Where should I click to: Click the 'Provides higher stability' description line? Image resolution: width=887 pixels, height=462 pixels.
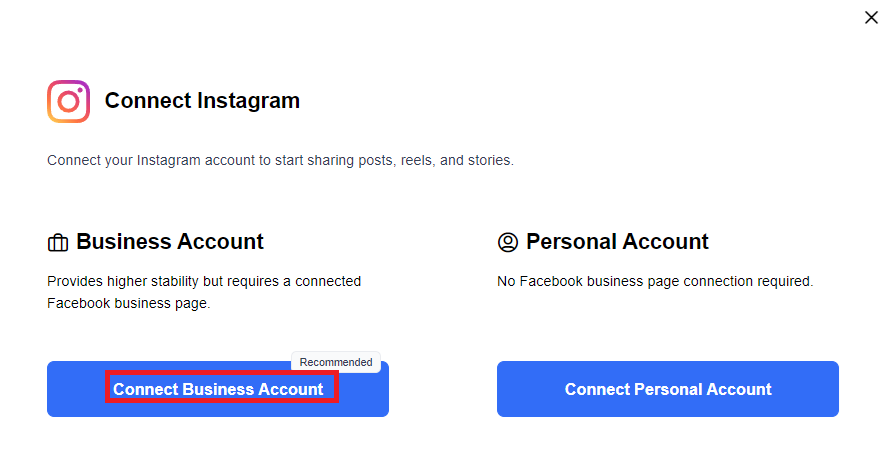pos(204,282)
